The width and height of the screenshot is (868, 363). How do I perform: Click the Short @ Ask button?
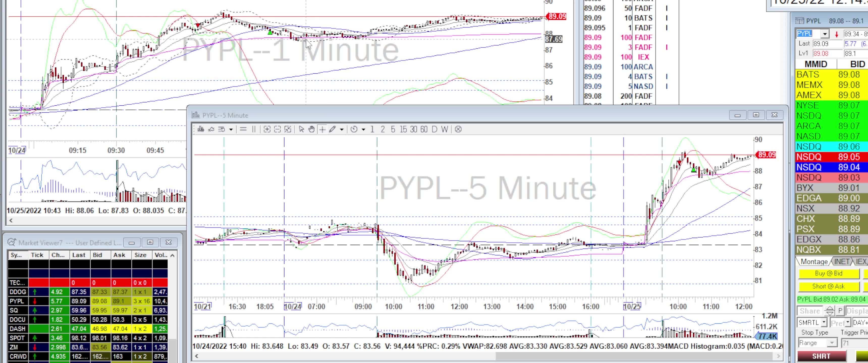point(829,286)
